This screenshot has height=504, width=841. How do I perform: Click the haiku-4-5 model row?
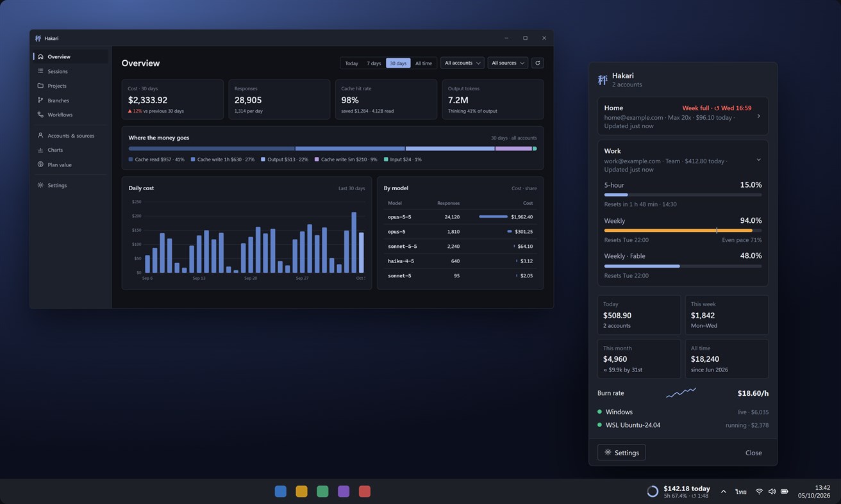tap(460, 261)
